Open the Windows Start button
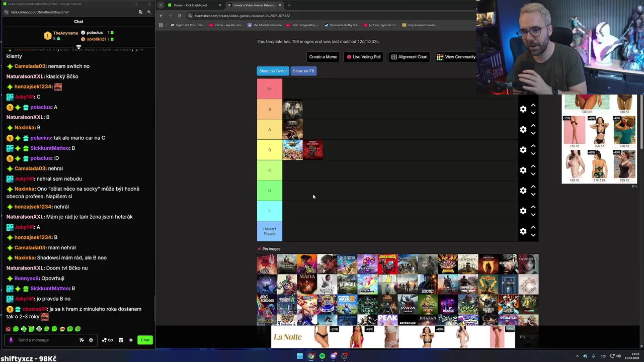This screenshot has height=362, width=644. tap(300, 356)
